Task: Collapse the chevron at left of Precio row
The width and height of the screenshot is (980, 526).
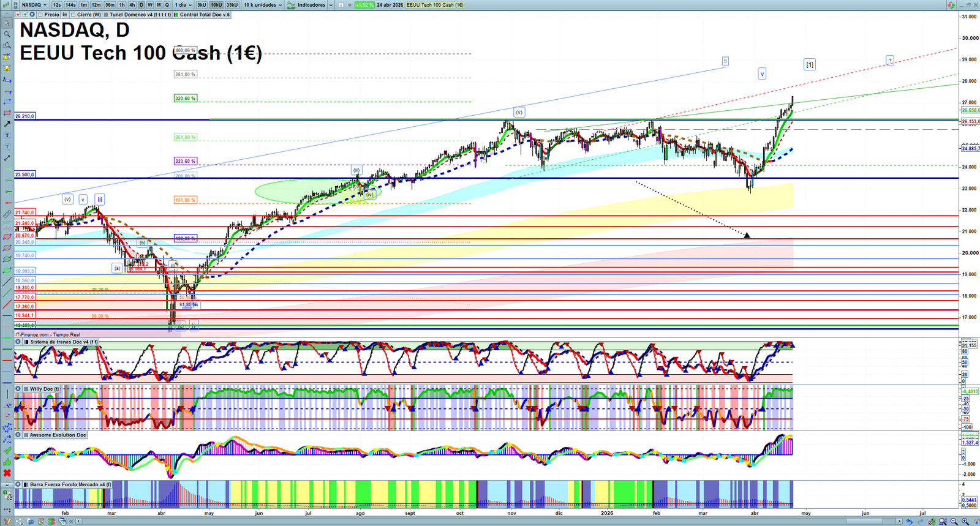Action: pos(7,15)
